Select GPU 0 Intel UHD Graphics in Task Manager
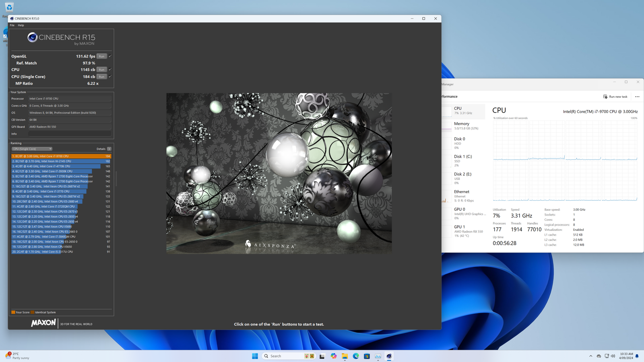 pyautogui.click(x=463, y=214)
